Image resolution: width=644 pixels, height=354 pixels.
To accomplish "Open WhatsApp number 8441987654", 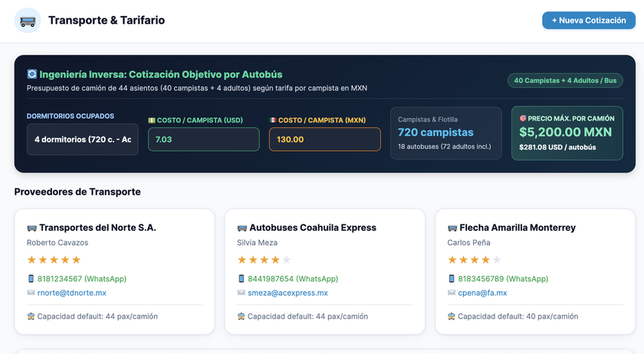I will tap(293, 279).
